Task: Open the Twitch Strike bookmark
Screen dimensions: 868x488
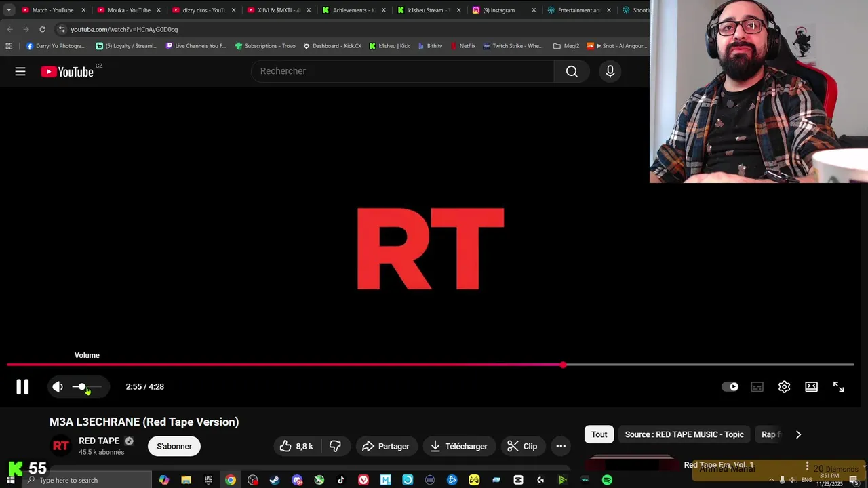Action: pyautogui.click(x=513, y=46)
